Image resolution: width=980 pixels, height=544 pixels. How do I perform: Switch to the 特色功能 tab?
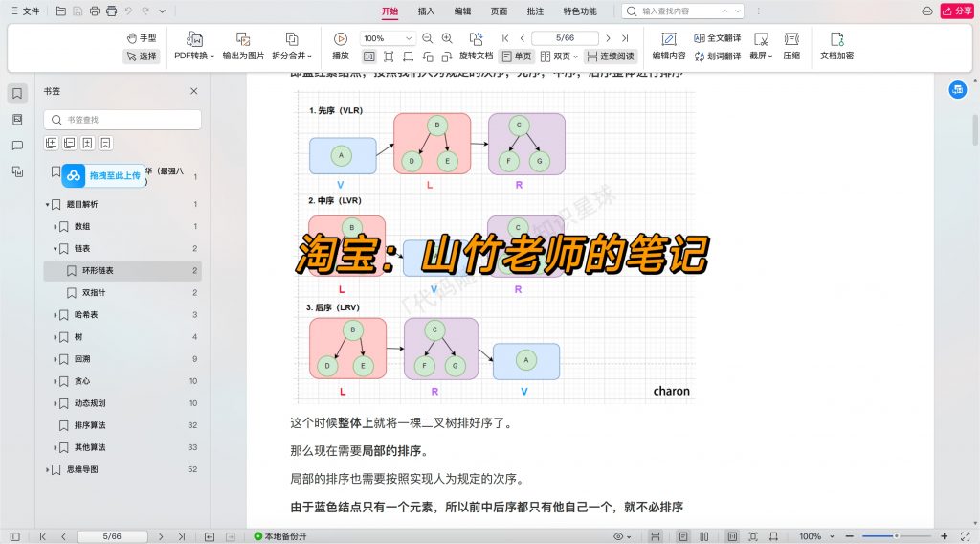580,11
